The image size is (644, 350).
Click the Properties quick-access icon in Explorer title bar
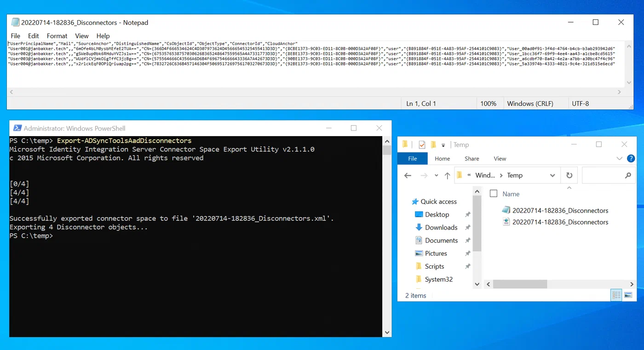pos(422,144)
